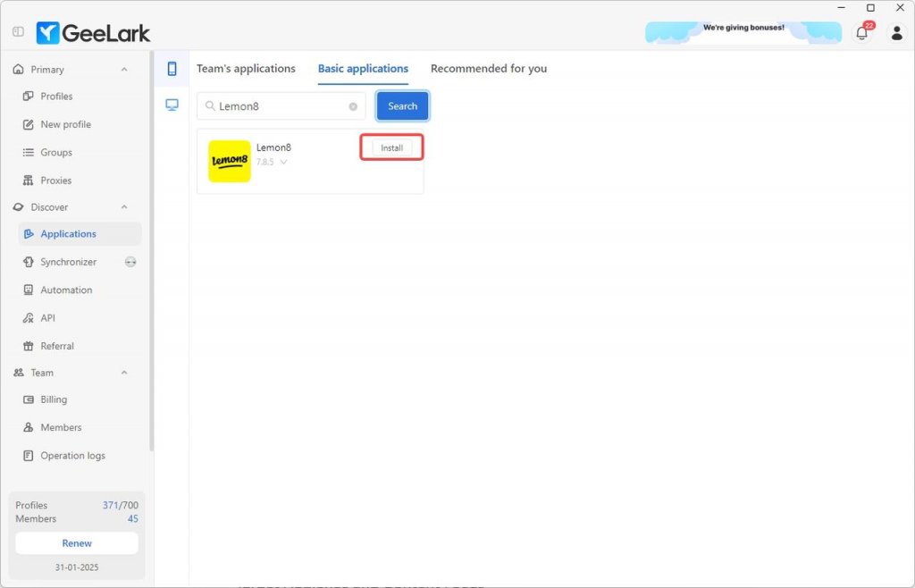Click the sidebar vertical scrollbar

[152, 251]
